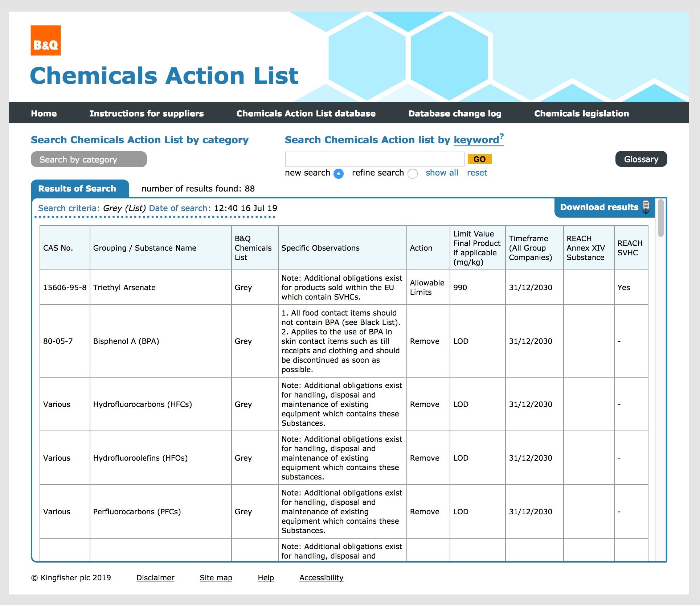Click the results table scrollbar thumb
The width and height of the screenshot is (700, 605).
tap(660, 218)
